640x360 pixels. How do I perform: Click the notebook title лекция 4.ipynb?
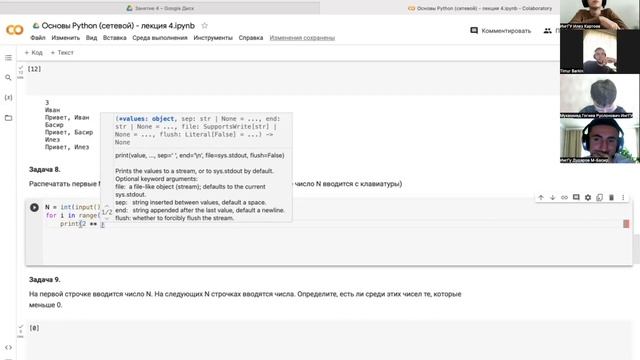[x=118, y=26]
